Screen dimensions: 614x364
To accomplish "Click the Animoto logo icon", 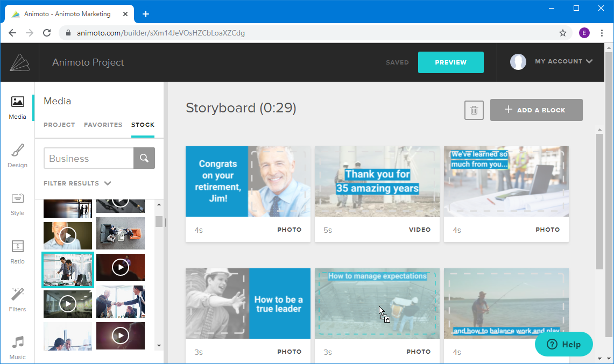I will (x=19, y=62).
